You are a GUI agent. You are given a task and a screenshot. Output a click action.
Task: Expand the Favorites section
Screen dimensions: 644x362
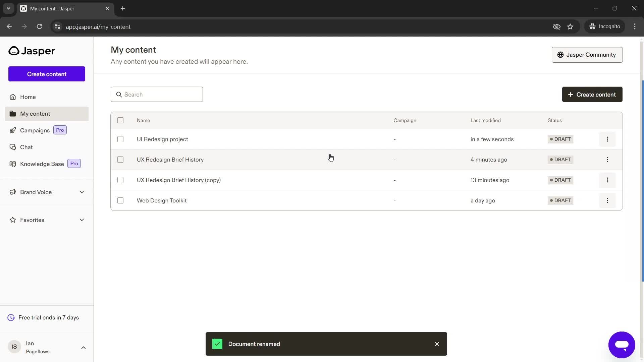(x=82, y=220)
